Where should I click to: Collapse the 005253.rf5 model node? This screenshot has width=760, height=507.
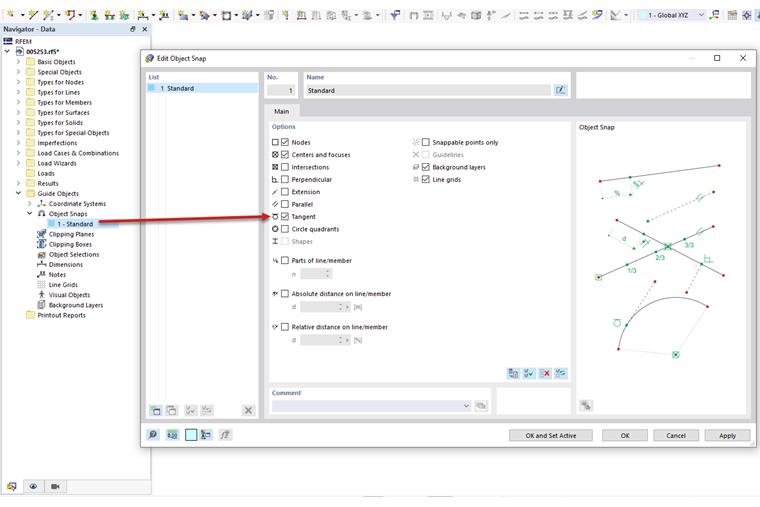pyautogui.click(x=7, y=51)
